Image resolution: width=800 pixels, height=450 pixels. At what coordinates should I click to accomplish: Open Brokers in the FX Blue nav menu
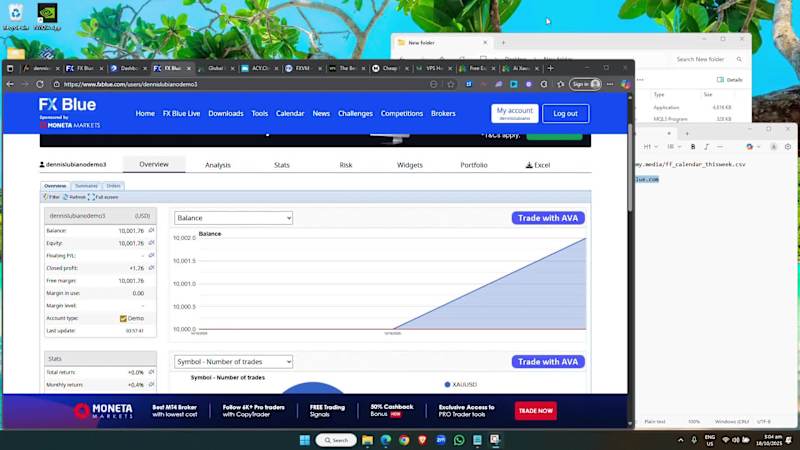[443, 113]
